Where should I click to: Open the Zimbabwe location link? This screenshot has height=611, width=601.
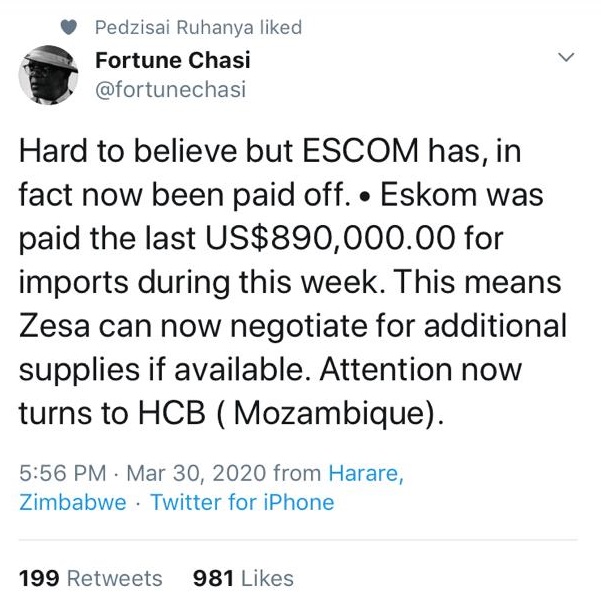click(x=73, y=502)
